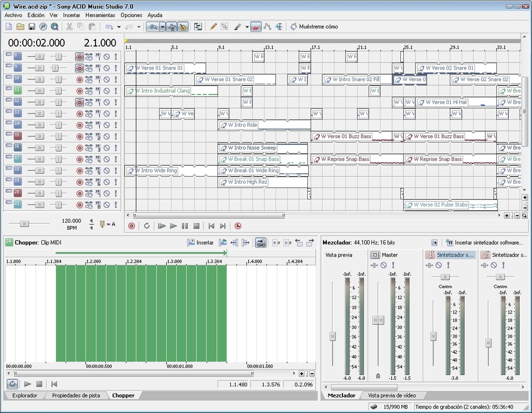Open the Ayuda menu
This screenshot has height=413, width=532.
(x=155, y=15)
